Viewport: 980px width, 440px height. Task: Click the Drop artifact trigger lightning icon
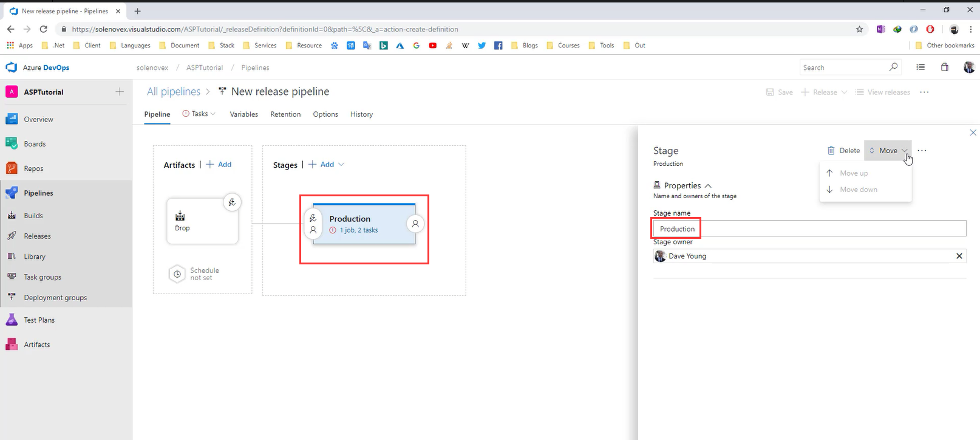coord(232,202)
